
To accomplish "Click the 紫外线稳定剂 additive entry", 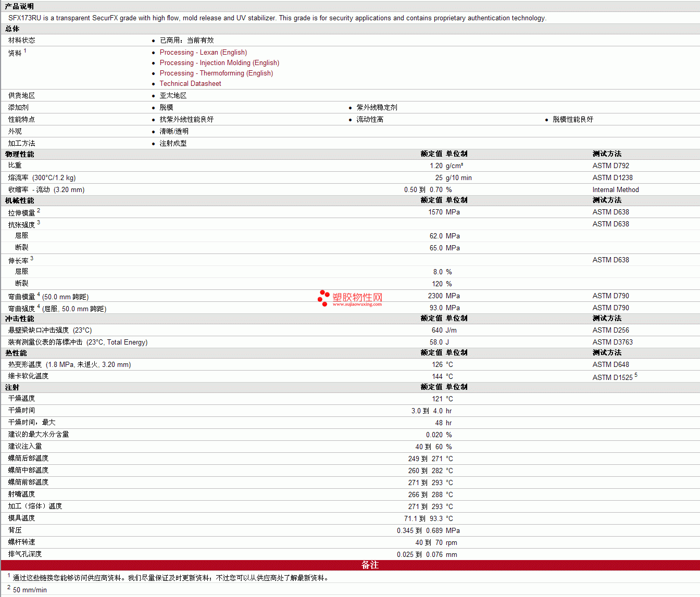I will click(x=377, y=108).
